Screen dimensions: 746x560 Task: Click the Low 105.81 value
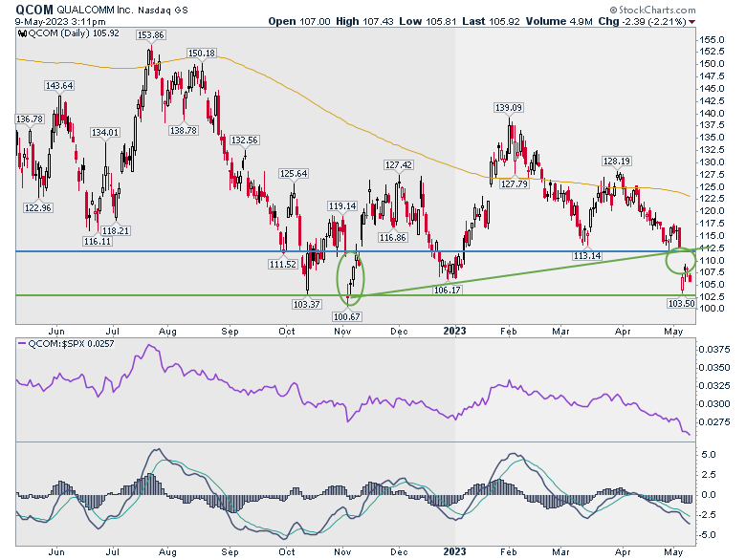pos(428,21)
